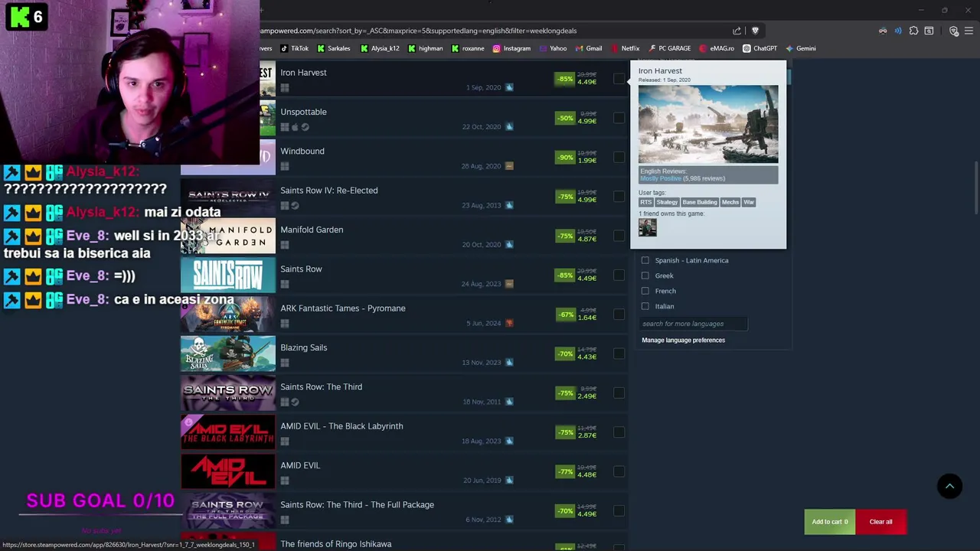Open the roxanne bookmark
This screenshot has height=551, width=980.
(468, 48)
